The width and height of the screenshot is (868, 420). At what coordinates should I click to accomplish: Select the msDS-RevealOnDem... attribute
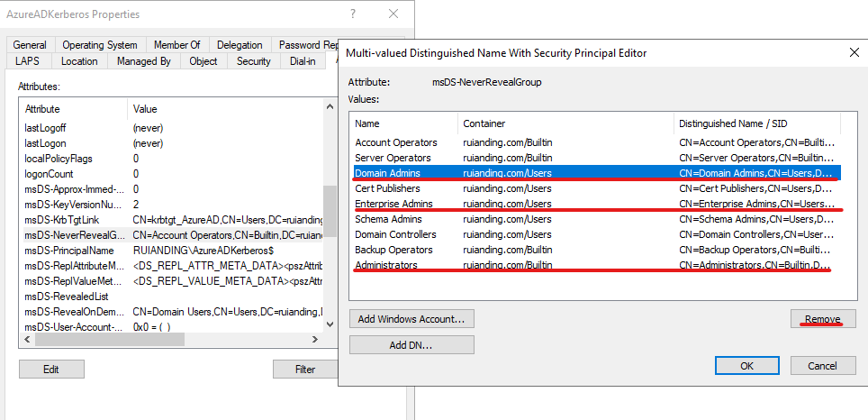click(172, 312)
